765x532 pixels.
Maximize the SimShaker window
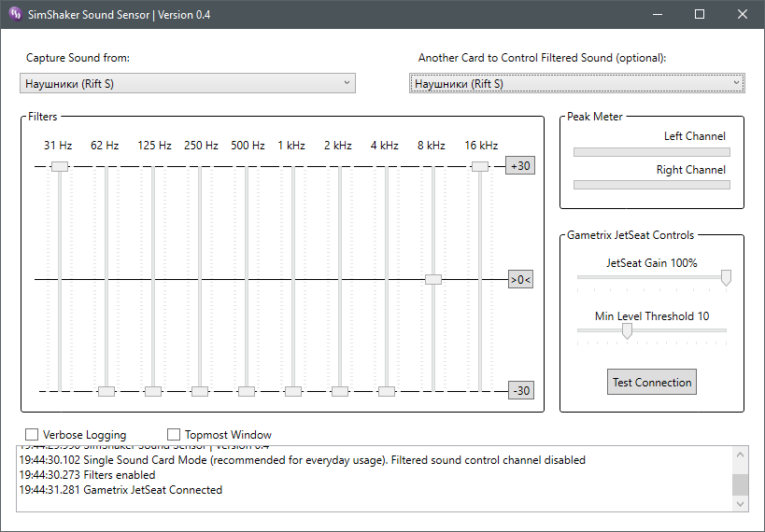[700, 14]
